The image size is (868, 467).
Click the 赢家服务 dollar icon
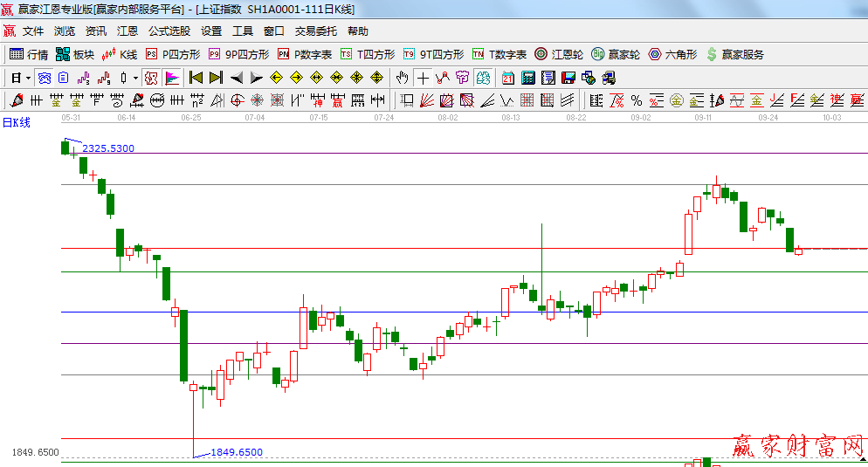(x=712, y=54)
